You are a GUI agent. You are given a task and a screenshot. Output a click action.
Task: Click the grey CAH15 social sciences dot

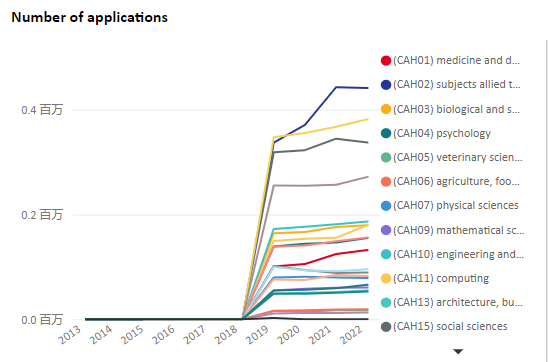coord(386,327)
